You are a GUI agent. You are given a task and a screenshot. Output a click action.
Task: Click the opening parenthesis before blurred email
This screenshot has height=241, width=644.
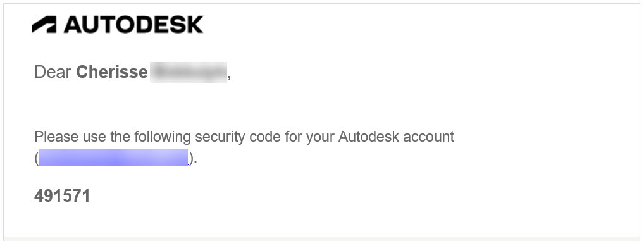[x=37, y=159]
